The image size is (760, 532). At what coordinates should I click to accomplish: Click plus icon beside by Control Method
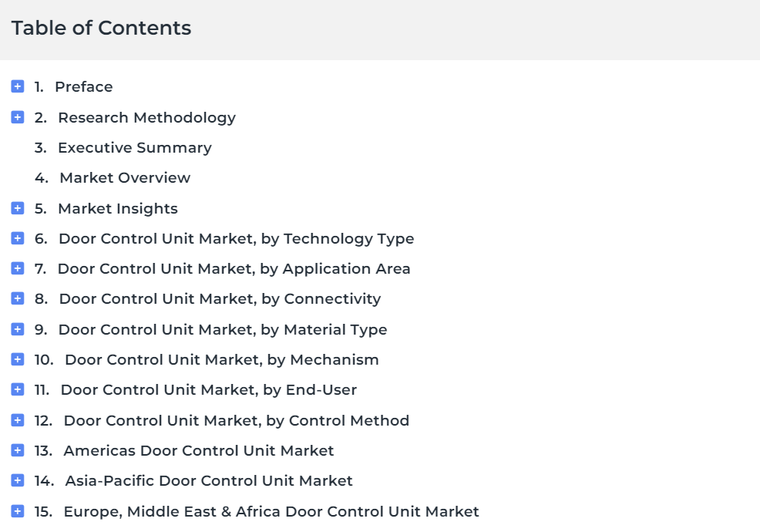click(18, 420)
